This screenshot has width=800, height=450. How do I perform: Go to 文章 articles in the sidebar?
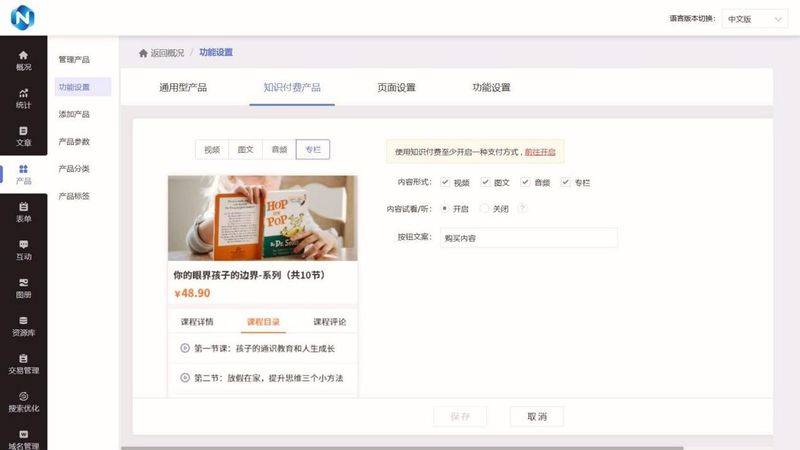(23, 136)
